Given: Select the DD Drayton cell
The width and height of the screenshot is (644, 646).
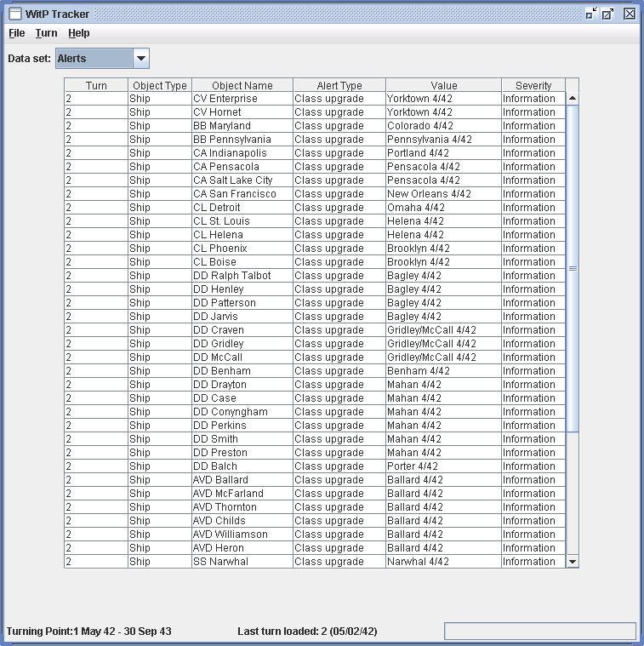Looking at the screenshot, I should (x=242, y=384).
